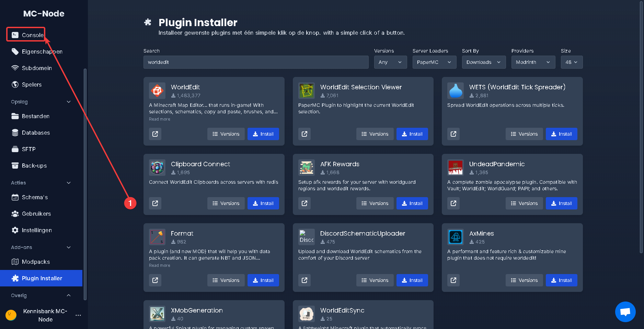Install the UndeadPandemic plugin
Screen dimensions: 644x329
click(x=561, y=203)
